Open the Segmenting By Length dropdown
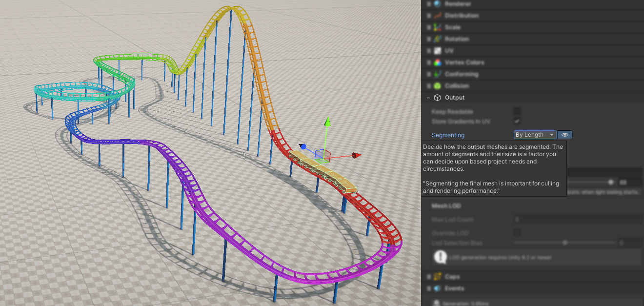This screenshot has width=644, height=306. 535,135
